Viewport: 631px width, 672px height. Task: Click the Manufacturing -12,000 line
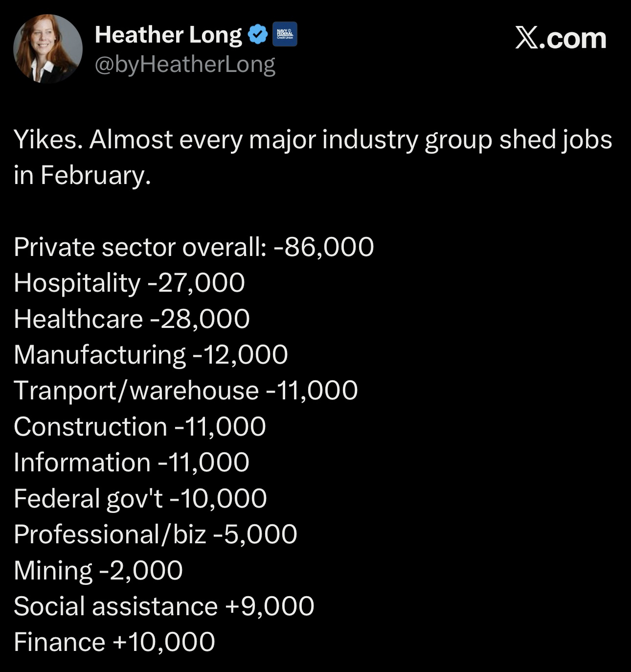pos(151,354)
